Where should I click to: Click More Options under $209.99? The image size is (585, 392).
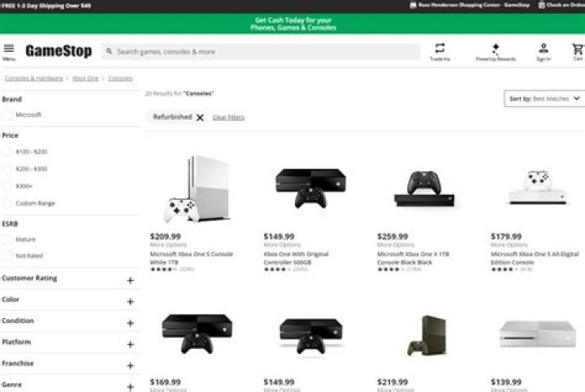168,245
